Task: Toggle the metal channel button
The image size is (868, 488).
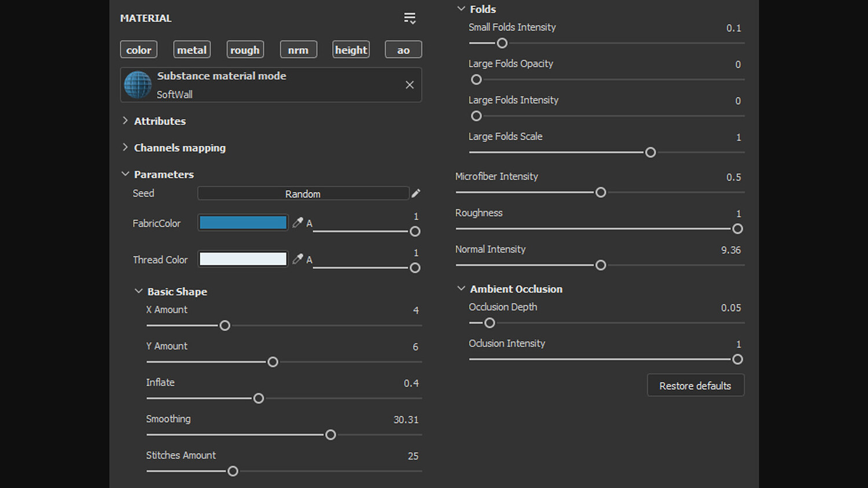Action: coord(192,50)
